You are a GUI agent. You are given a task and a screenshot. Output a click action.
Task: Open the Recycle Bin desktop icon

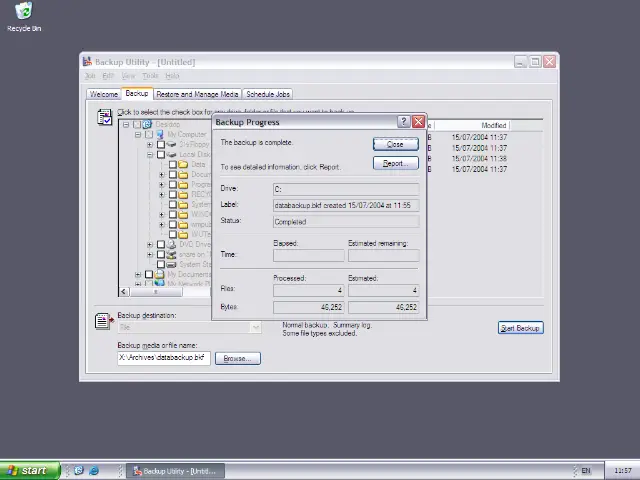23,12
